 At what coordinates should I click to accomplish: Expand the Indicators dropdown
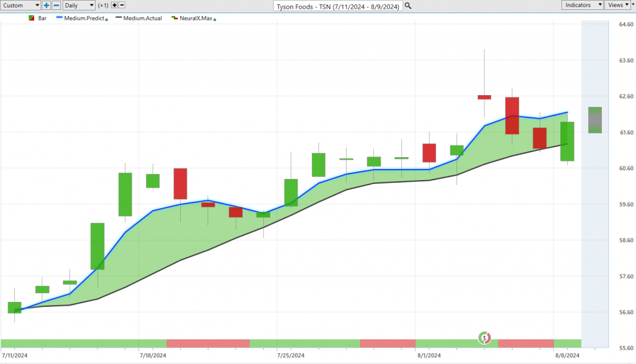coord(583,5)
